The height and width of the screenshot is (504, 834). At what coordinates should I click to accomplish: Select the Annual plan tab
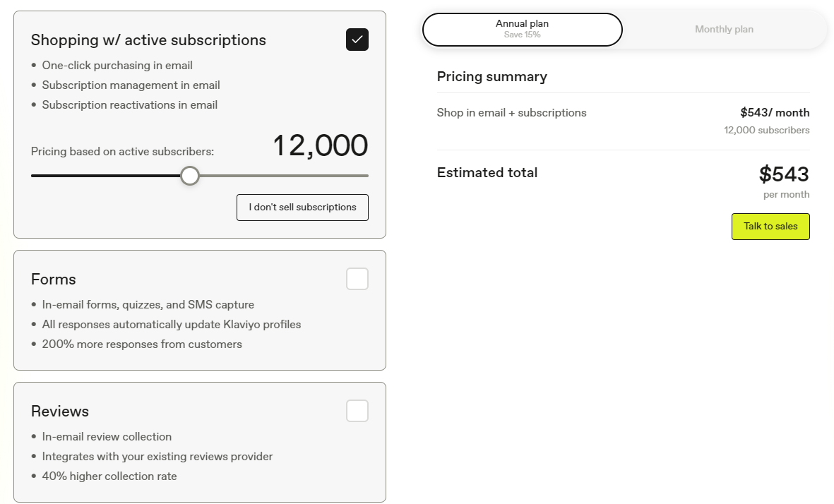pos(523,29)
